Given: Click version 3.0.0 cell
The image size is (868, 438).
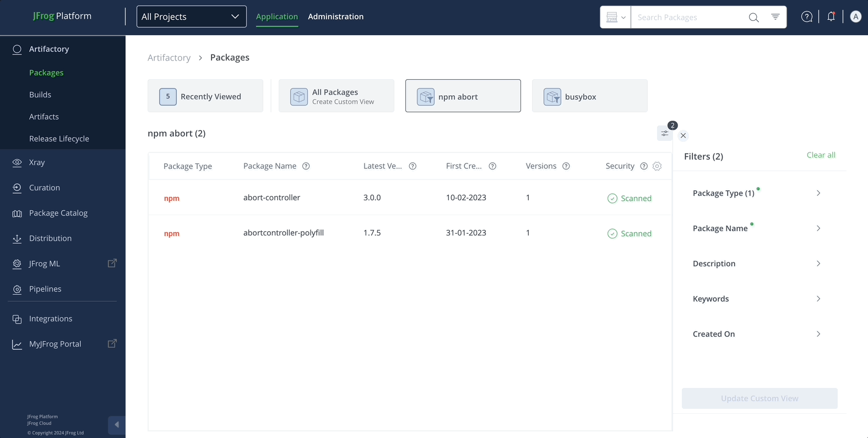Looking at the screenshot, I should point(372,198).
